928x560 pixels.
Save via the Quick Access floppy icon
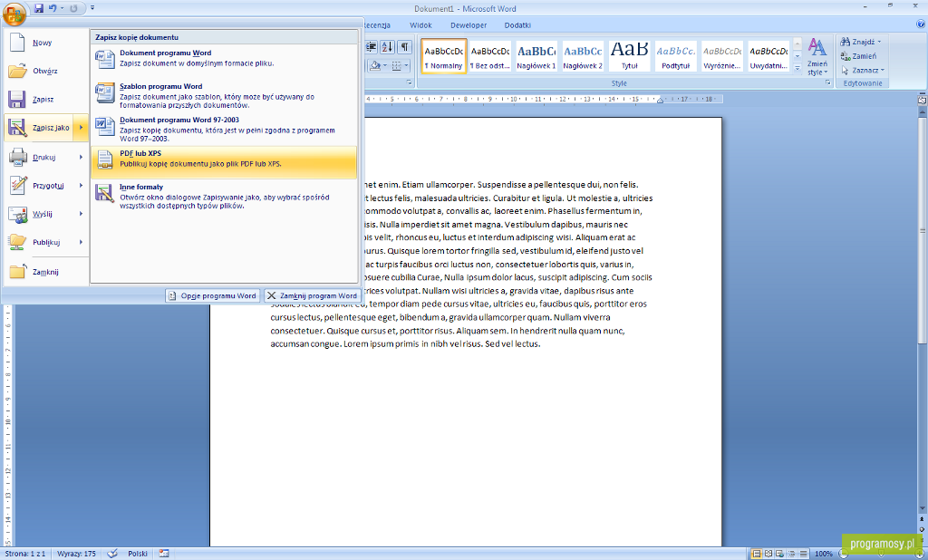click(39, 8)
